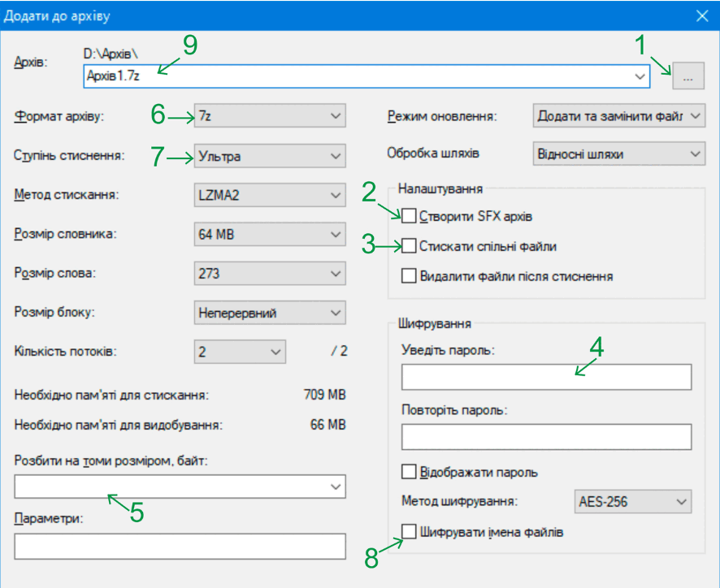Expand the Ступінь стиснення Ультра dropdown
Viewport: 720px width, 588px height.
pyautogui.click(x=270, y=156)
